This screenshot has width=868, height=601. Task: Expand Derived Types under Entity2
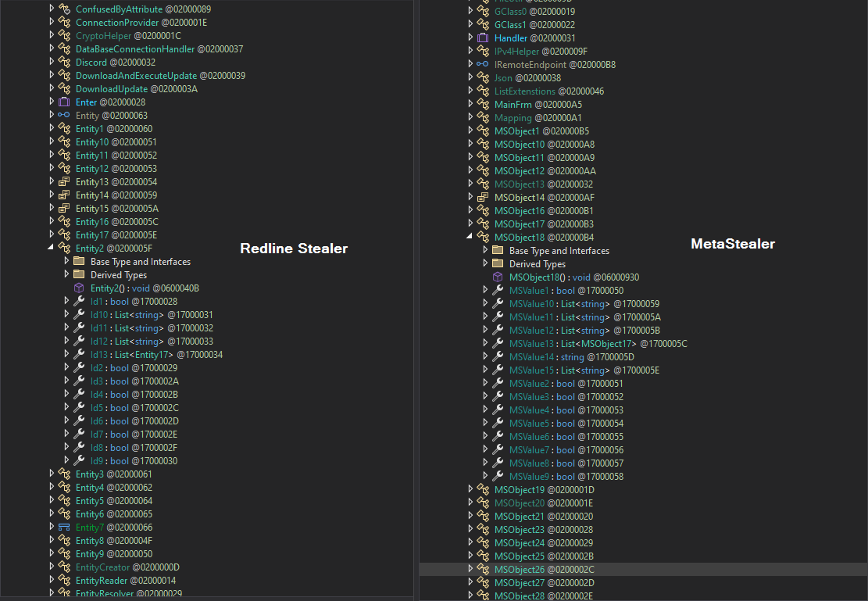(x=66, y=275)
